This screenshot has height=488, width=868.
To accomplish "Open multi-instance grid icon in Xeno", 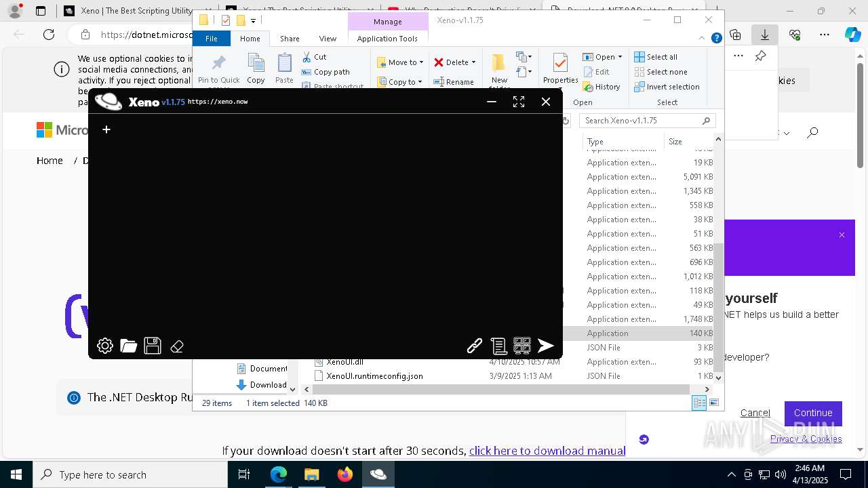I will click(522, 346).
